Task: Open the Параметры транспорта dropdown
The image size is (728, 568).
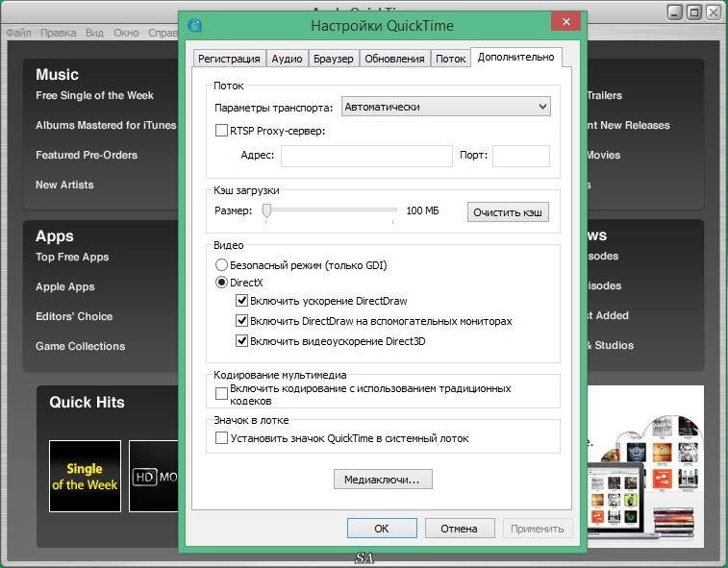Action: [445, 107]
